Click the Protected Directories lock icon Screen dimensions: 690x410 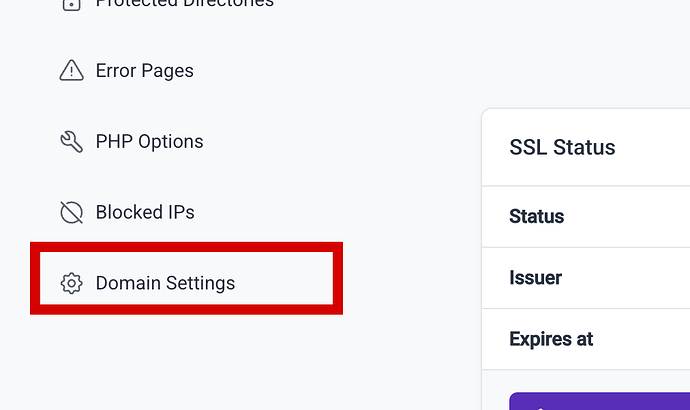[71, 4]
